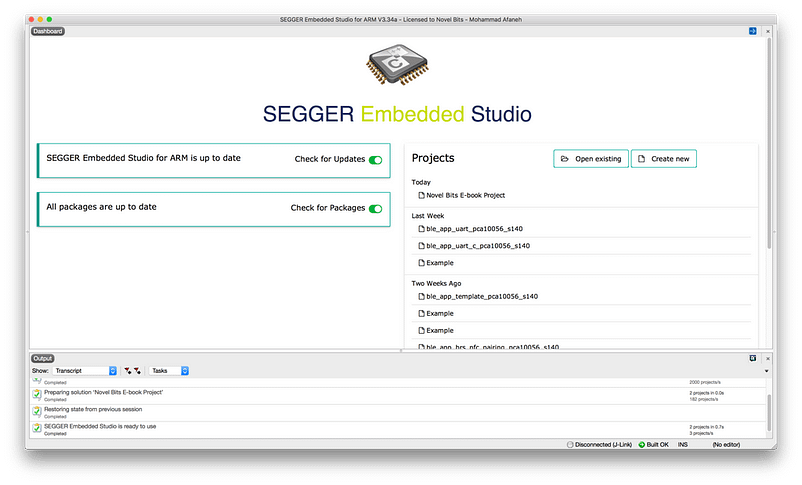The image size is (802, 485).
Task: Click the '2 projects in 0.0s' text
Action: (706, 393)
